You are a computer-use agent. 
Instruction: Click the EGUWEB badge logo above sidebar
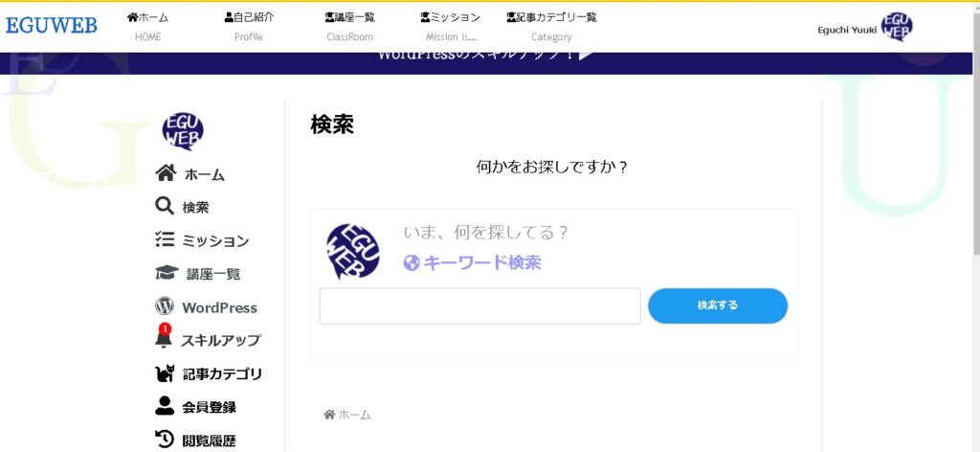[183, 131]
